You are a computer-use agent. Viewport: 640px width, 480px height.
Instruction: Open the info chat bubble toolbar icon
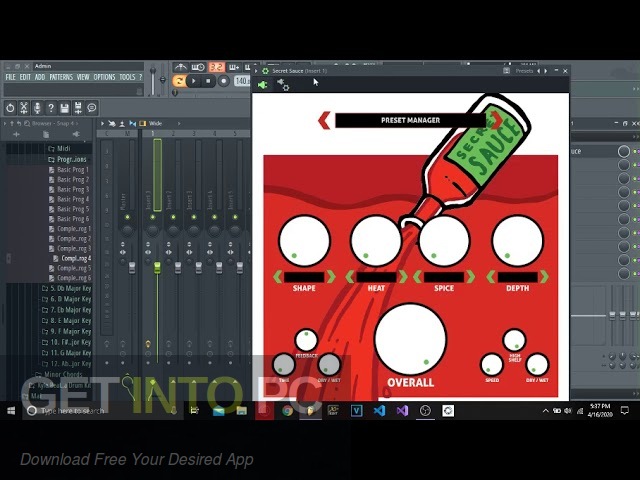pyautogui.click(x=92, y=108)
